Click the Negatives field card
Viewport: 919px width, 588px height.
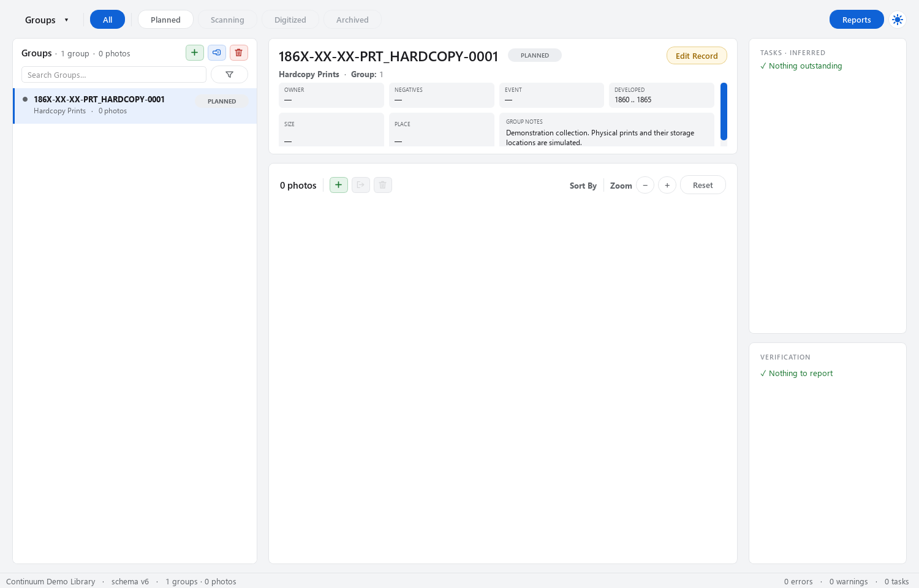pos(442,95)
